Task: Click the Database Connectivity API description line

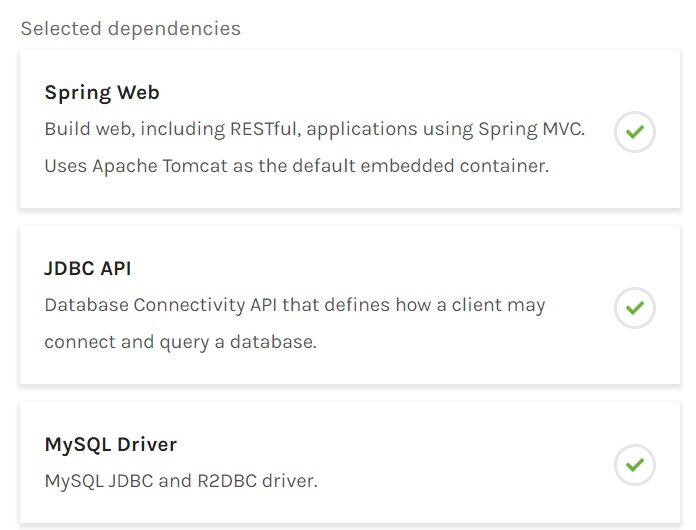Action: coord(295,305)
